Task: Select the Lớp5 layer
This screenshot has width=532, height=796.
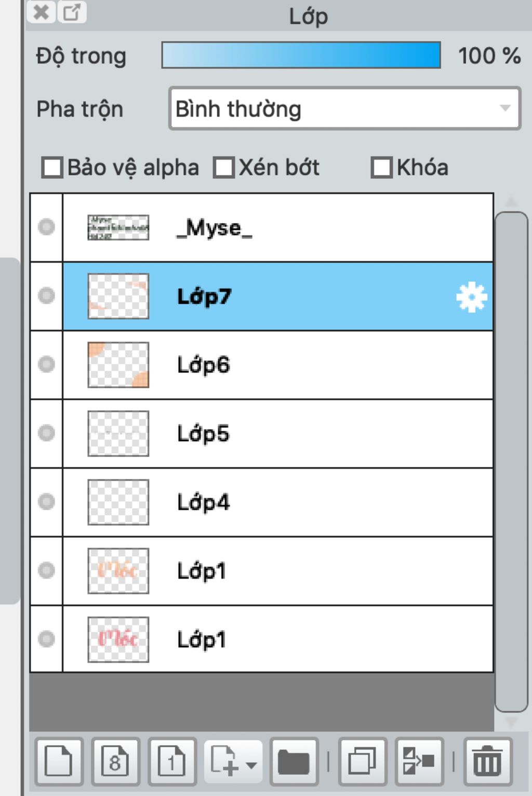Action: pos(277,434)
